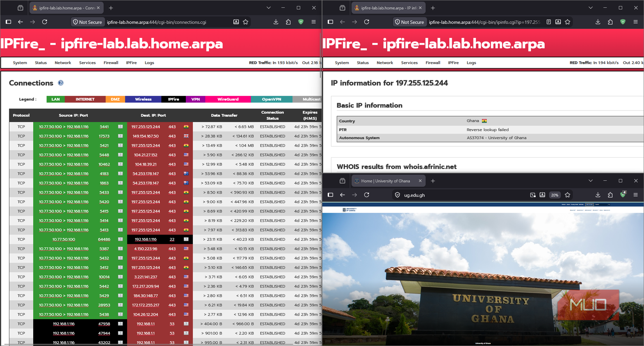The height and width of the screenshot is (346, 644).
Task: Reload the connections.cgi page in left window
Action: click(x=44, y=22)
